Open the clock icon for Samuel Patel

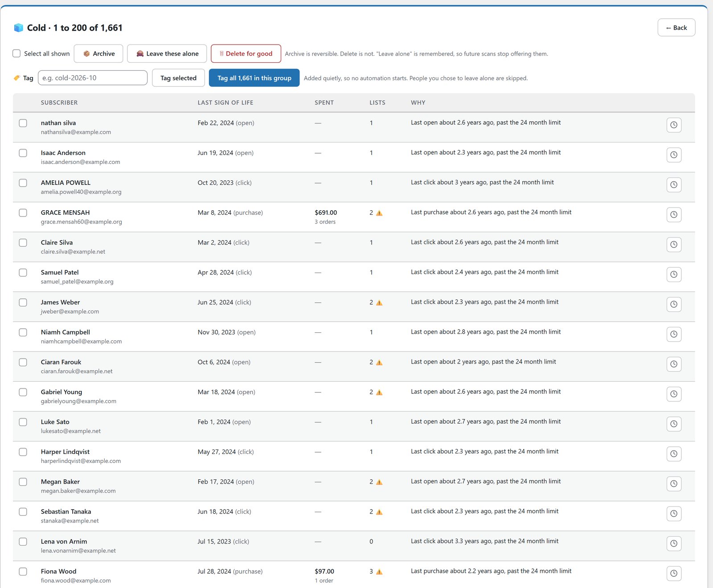(x=674, y=274)
